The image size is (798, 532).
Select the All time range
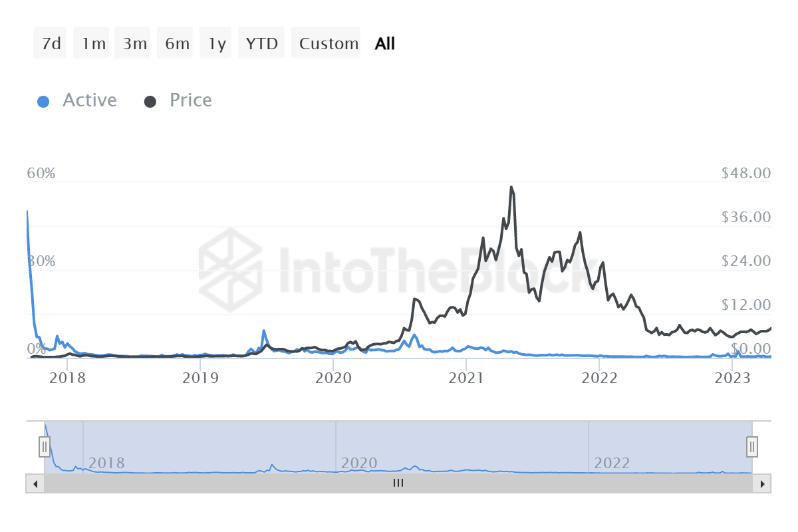click(385, 44)
